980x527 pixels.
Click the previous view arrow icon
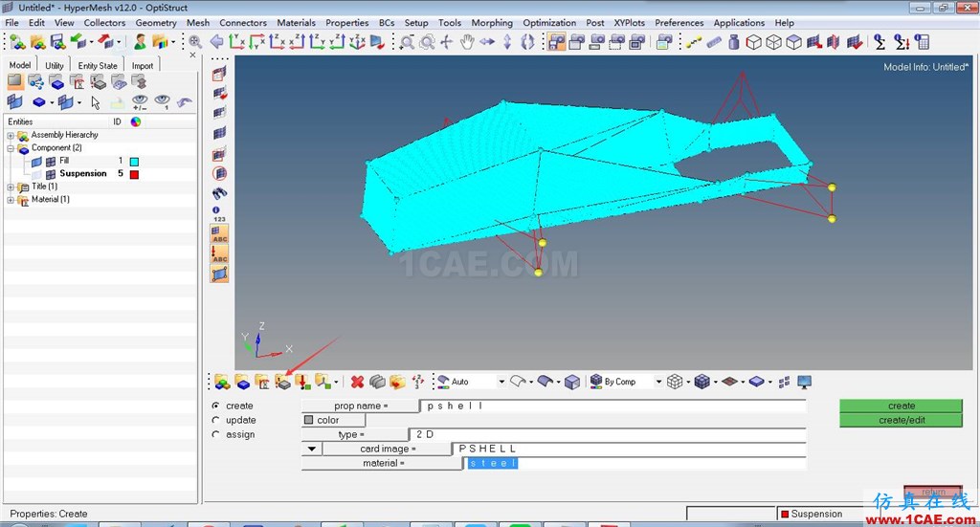pyautogui.click(x=217, y=42)
